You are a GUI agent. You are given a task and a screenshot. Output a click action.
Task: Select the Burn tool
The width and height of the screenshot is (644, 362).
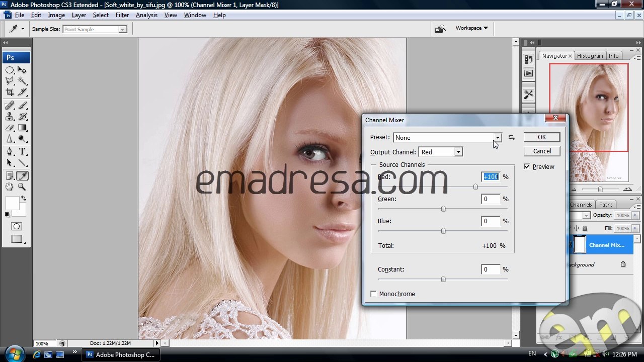22,139
